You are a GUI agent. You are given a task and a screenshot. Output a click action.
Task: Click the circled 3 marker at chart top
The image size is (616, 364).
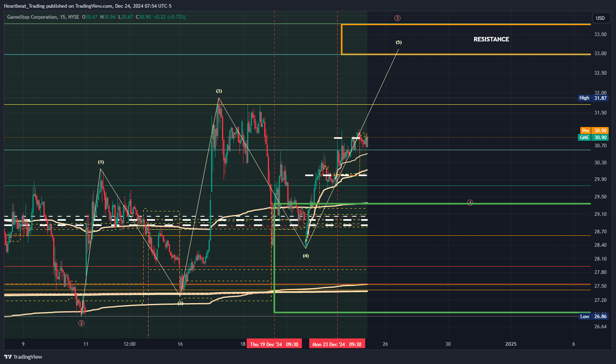pyautogui.click(x=397, y=18)
